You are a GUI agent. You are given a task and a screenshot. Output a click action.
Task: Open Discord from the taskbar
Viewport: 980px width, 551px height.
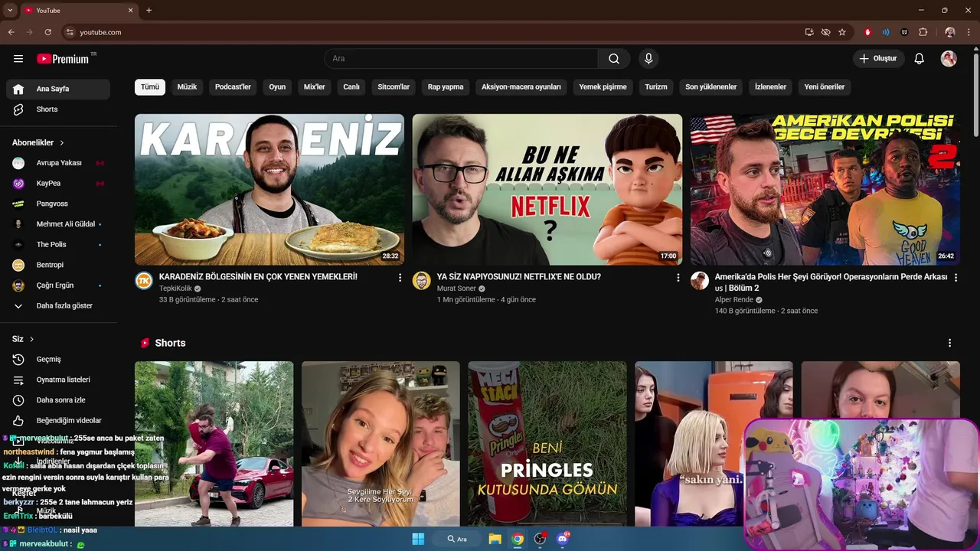coord(563,539)
